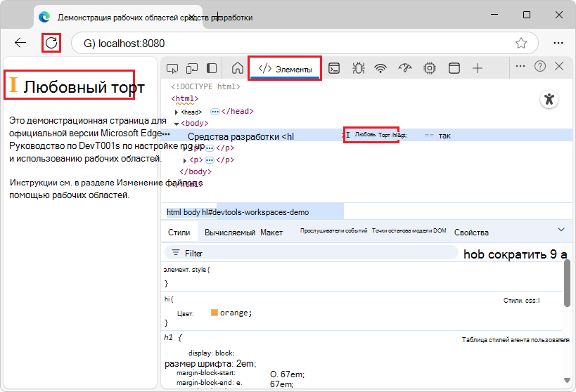Click the display: block declaration

tap(211, 353)
